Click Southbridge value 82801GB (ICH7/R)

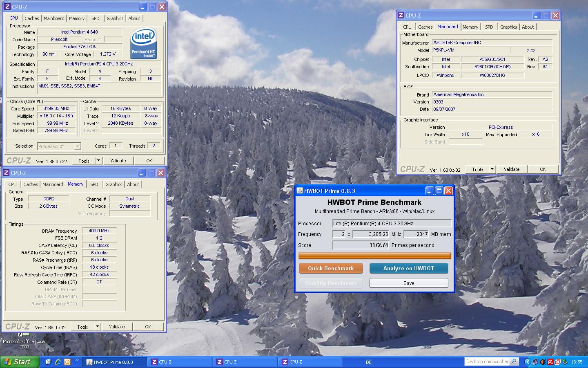click(x=492, y=67)
